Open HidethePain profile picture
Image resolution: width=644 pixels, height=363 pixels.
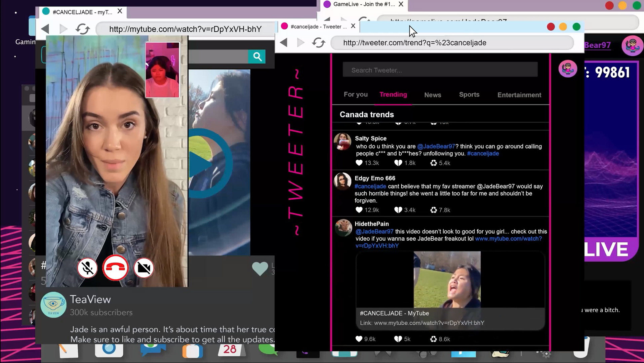point(343,228)
